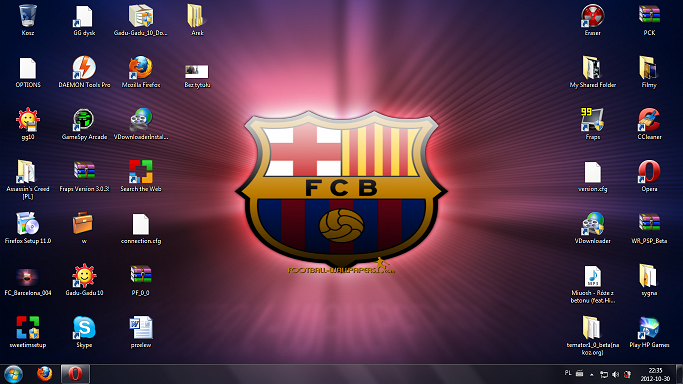Launch DAEMON Tools Pro shortcut
Screen dimensions: 683x384
(84, 68)
